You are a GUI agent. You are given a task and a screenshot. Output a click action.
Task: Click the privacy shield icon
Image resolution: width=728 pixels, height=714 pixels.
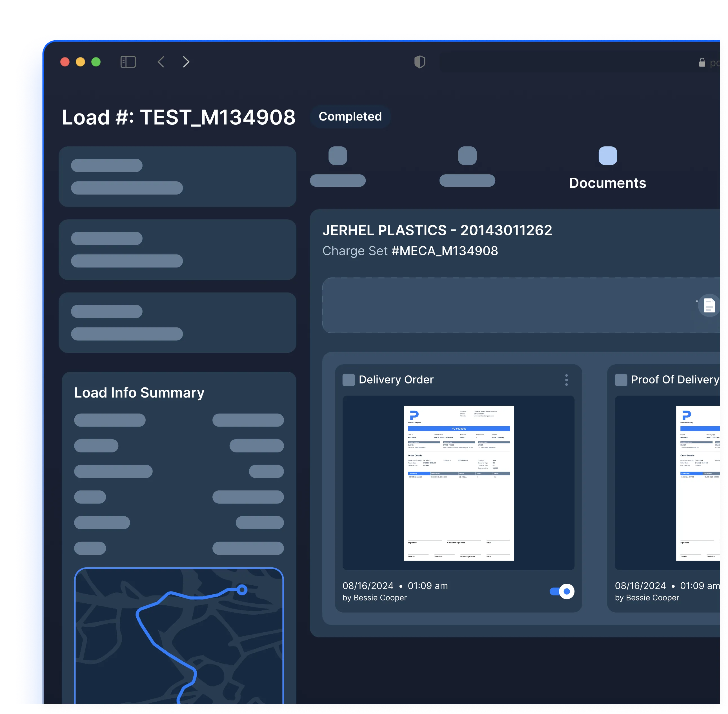(420, 62)
